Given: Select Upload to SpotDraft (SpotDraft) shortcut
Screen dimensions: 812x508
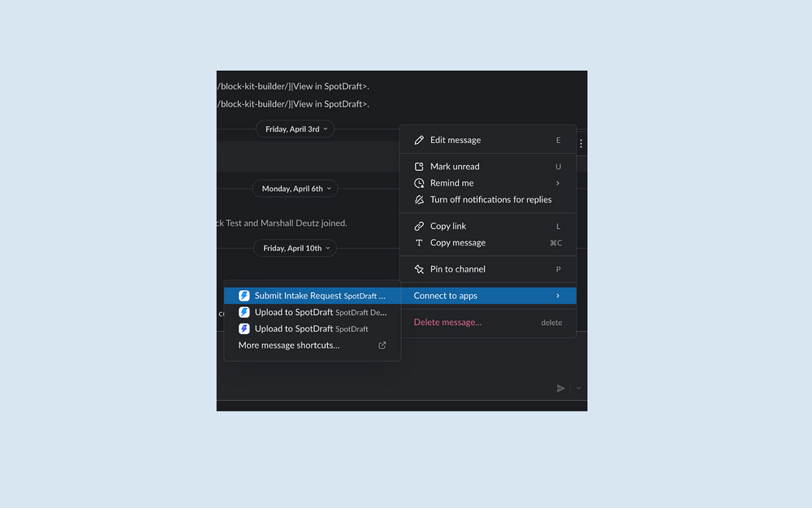Looking at the screenshot, I should pos(313,328).
